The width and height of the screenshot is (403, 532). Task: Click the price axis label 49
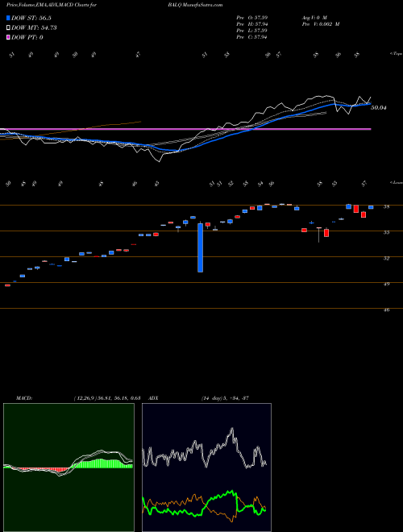(x=386, y=284)
